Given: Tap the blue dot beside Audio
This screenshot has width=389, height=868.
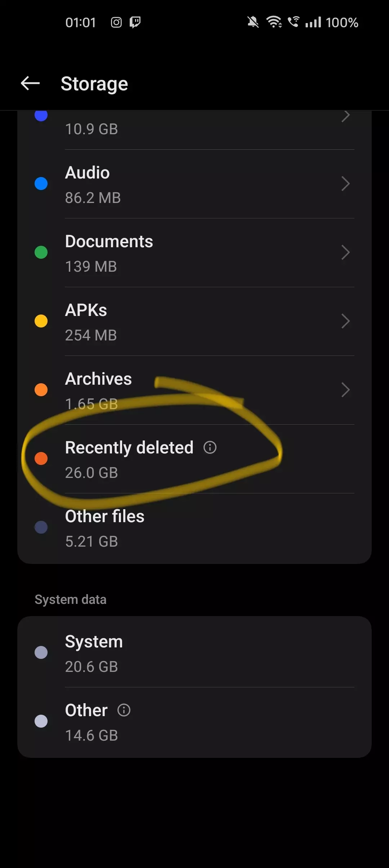Looking at the screenshot, I should (41, 184).
